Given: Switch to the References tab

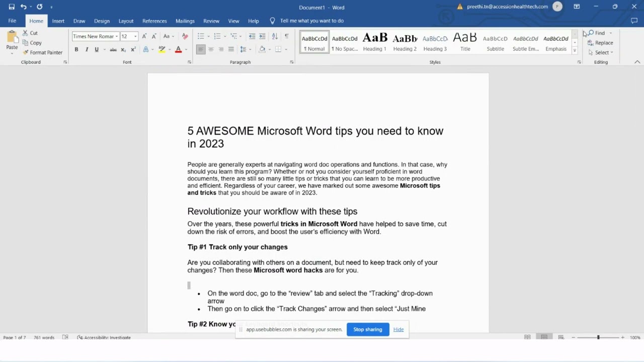Looking at the screenshot, I should [154, 21].
